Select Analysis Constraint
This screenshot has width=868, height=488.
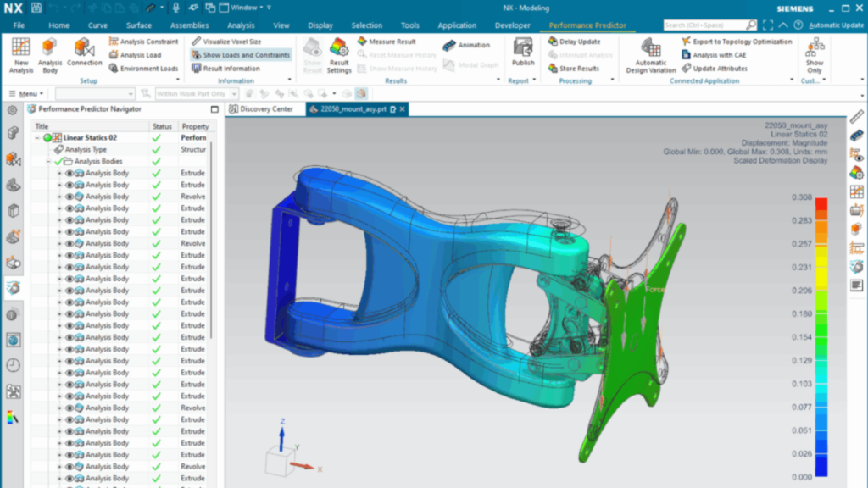coord(143,42)
